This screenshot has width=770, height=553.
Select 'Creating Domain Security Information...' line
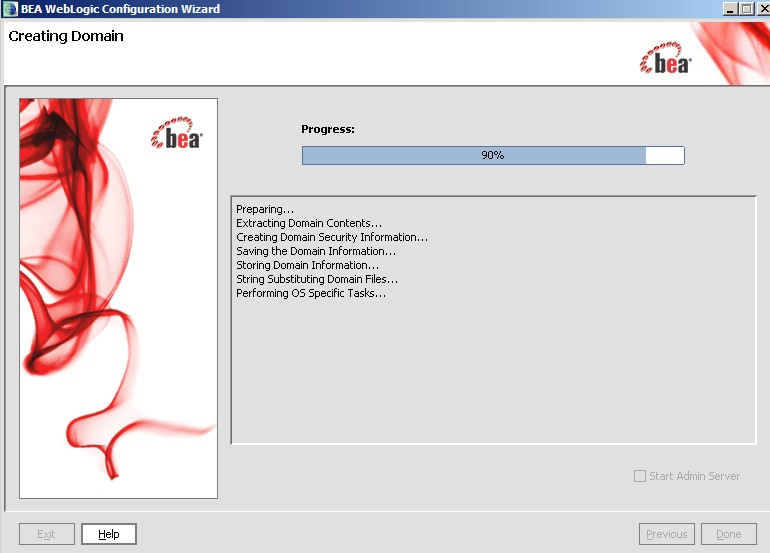tap(332, 237)
